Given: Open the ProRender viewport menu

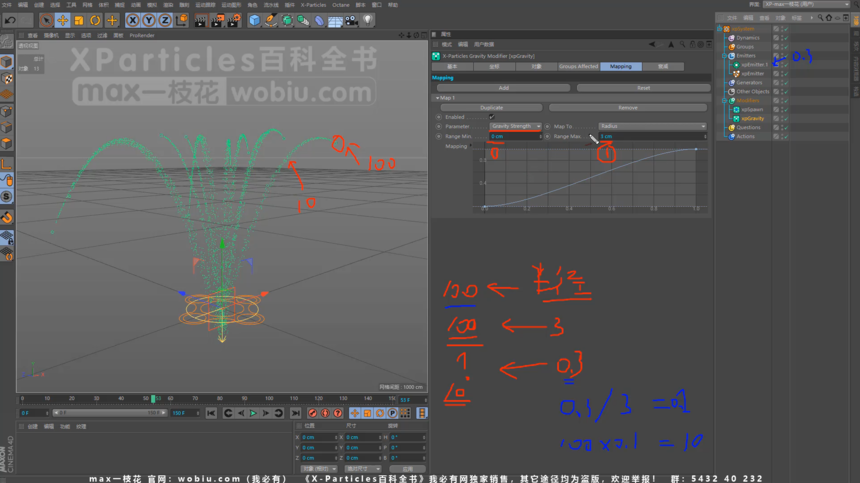Looking at the screenshot, I should [x=142, y=36].
